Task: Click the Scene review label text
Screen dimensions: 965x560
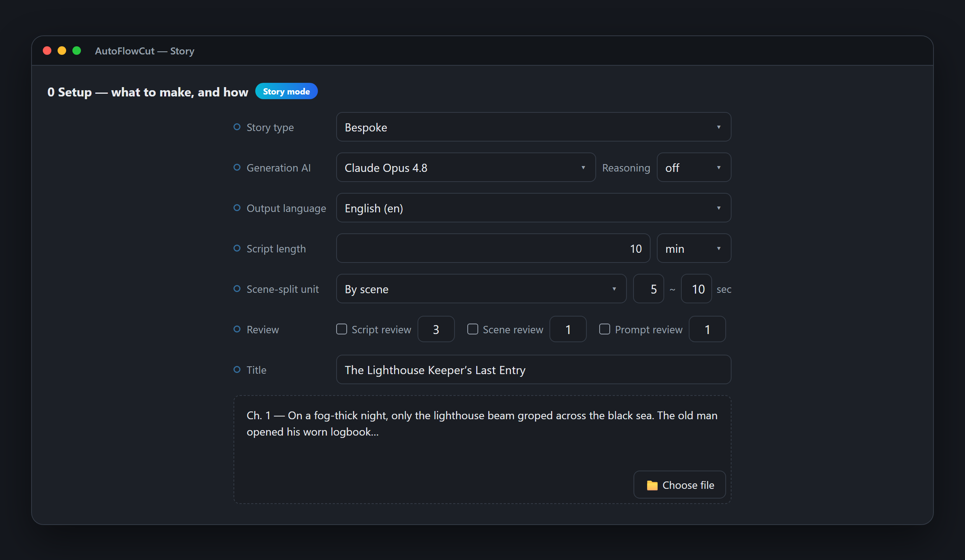Action: tap(513, 329)
